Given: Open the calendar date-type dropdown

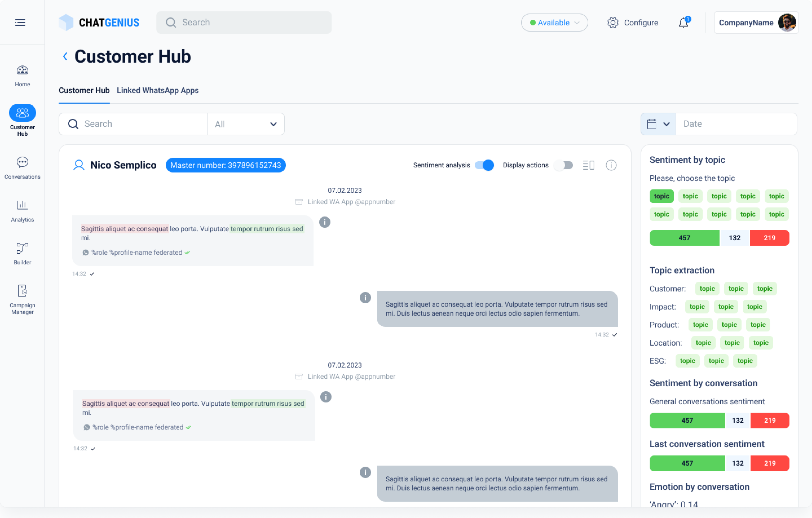Looking at the screenshot, I should (658, 124).
